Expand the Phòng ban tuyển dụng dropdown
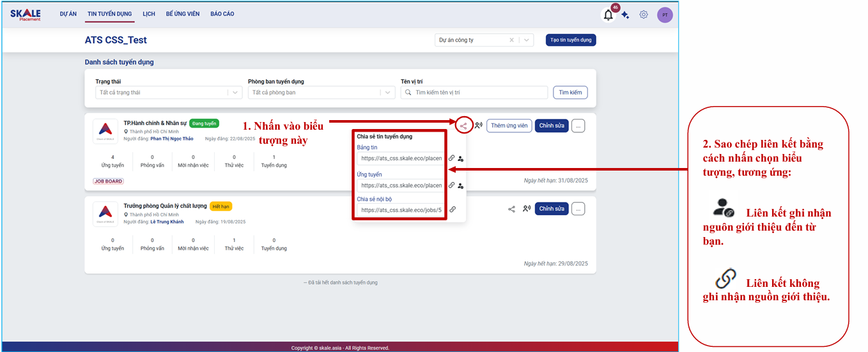 (387, 93)
